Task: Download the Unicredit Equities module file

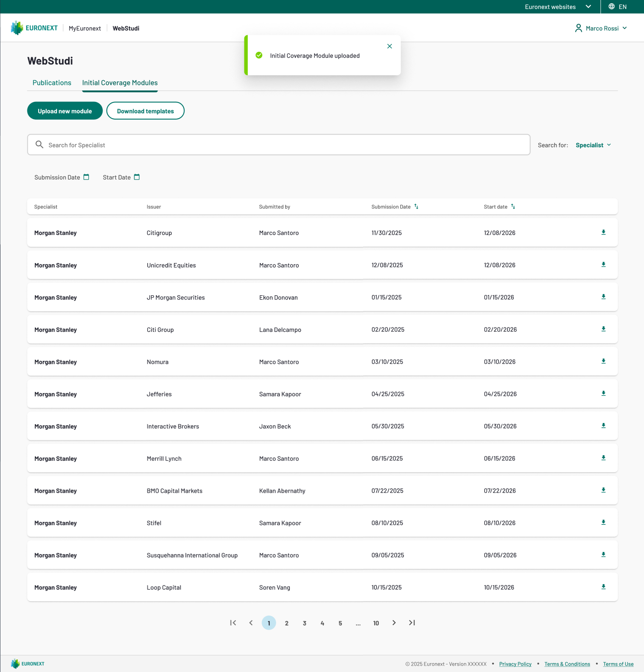Action: pyautogui.click(x=603, y=265)
